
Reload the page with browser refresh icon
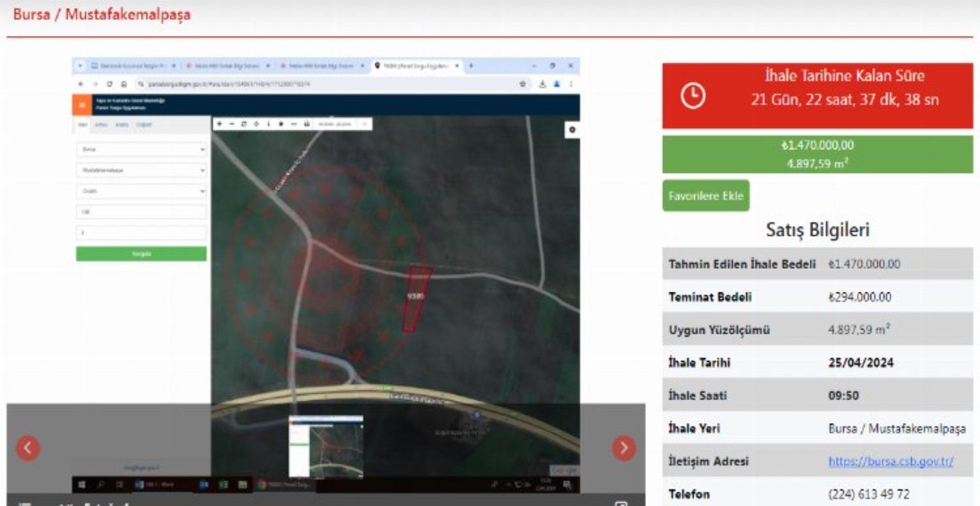(109, 84)
